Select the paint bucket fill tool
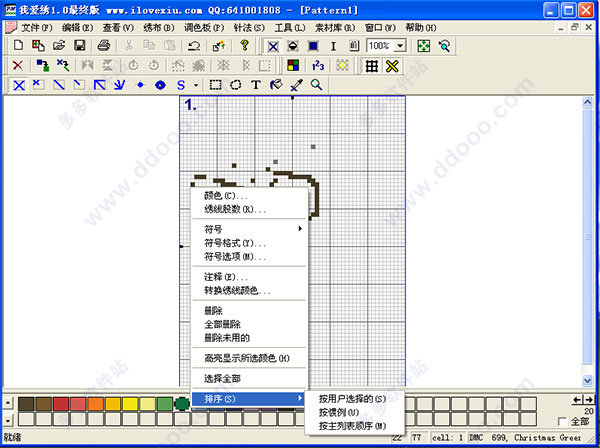This screenshot has width=600, height=448. (276, 85)
